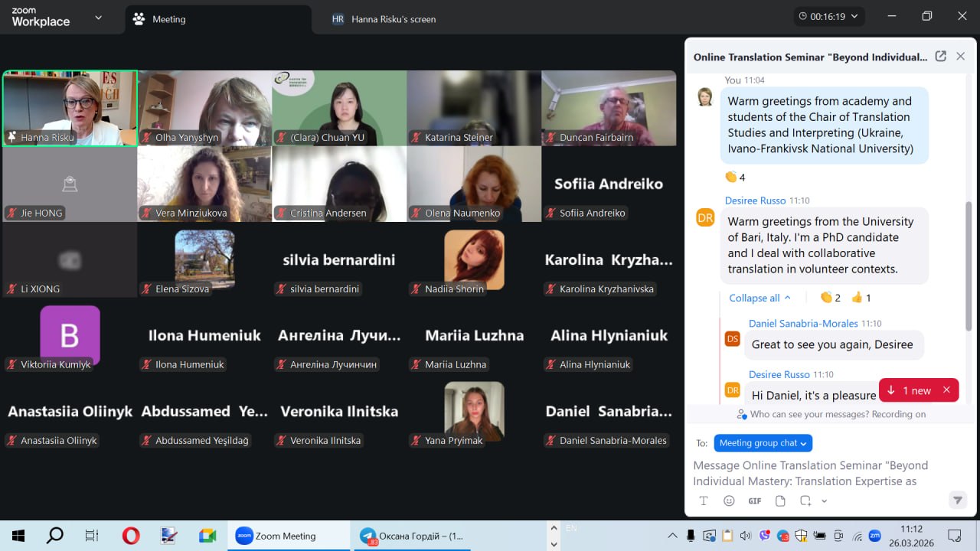Toggle the thumbs up reaction on Desiree's message
The height and width of the screenshot is (551, 980).
[861, 298]
